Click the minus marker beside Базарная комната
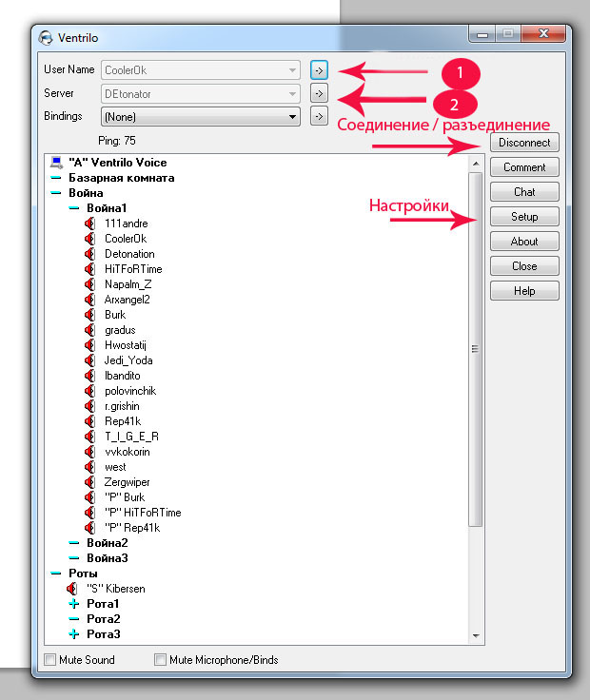The image size is (590, 700). coord(56,178)
